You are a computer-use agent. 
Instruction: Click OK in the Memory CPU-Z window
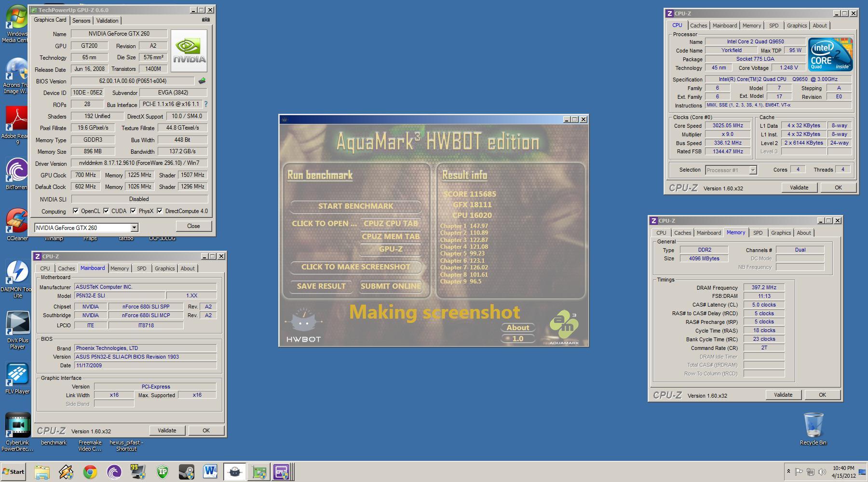pos(822,394)
